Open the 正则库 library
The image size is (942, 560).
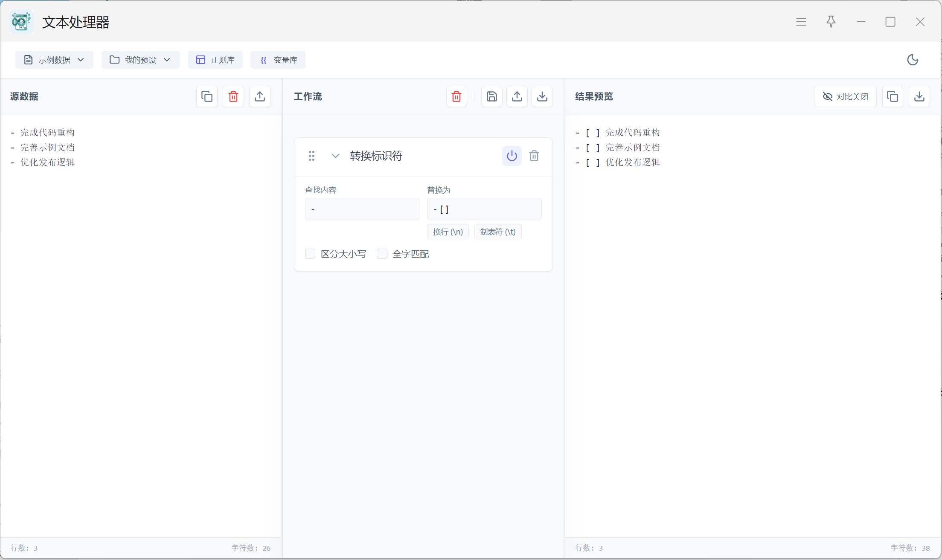point(215,60)
